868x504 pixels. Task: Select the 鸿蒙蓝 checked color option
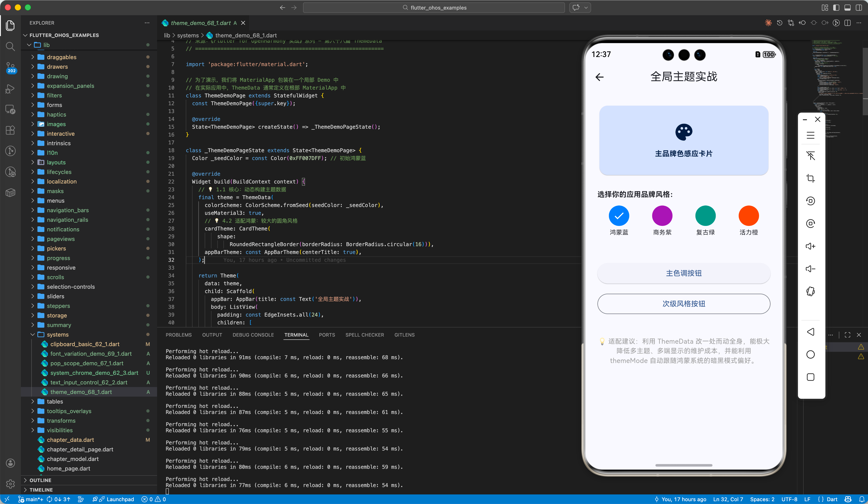point(619,216)
